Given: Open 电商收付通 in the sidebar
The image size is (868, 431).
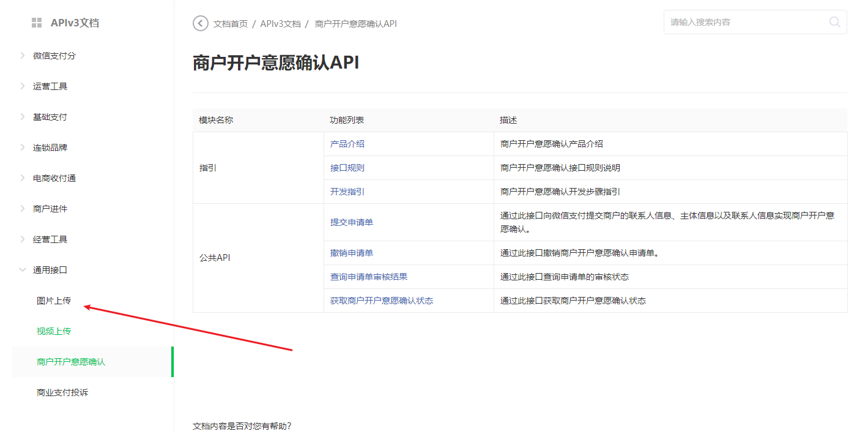Looking at the screenshot, I should tap(54, 178).
